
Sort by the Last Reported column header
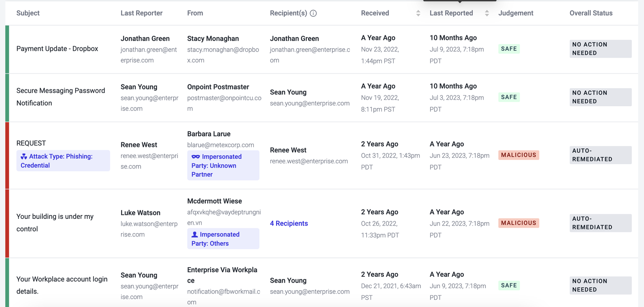click(451, 13)
